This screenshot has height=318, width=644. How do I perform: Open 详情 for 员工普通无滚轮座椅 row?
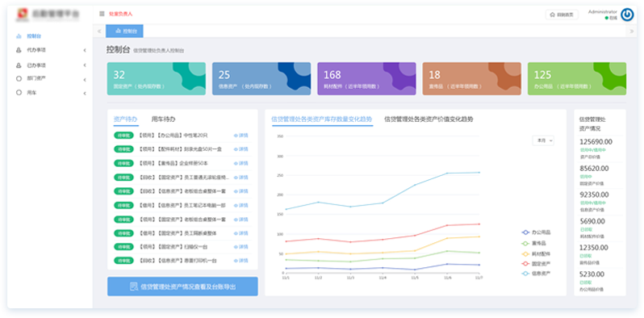241,178
